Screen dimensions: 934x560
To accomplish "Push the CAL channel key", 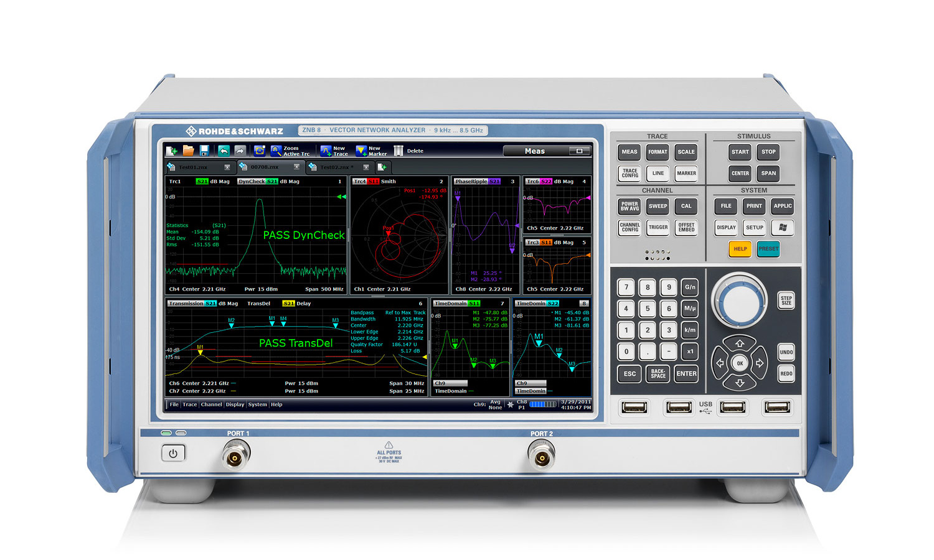I will (686, 206).
